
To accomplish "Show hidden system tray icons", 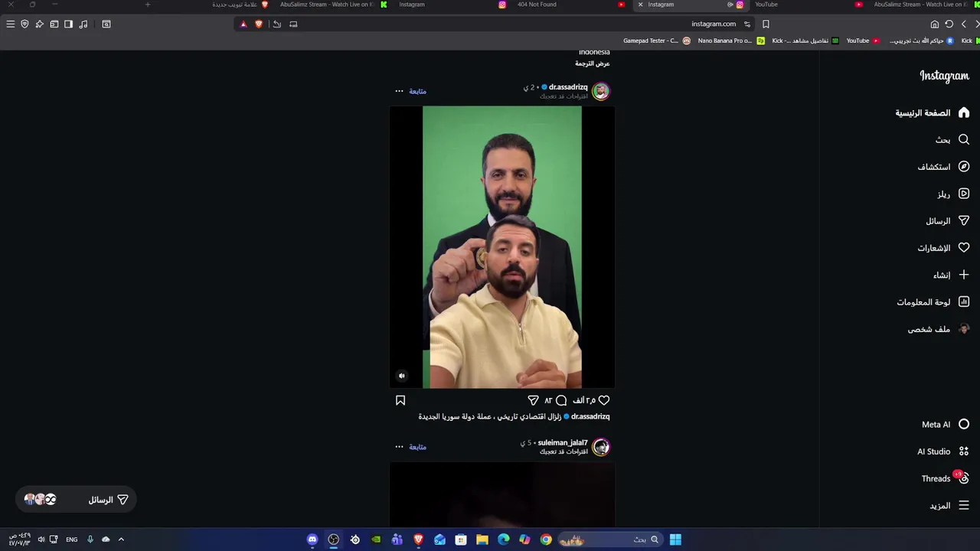I will (121, 540).
